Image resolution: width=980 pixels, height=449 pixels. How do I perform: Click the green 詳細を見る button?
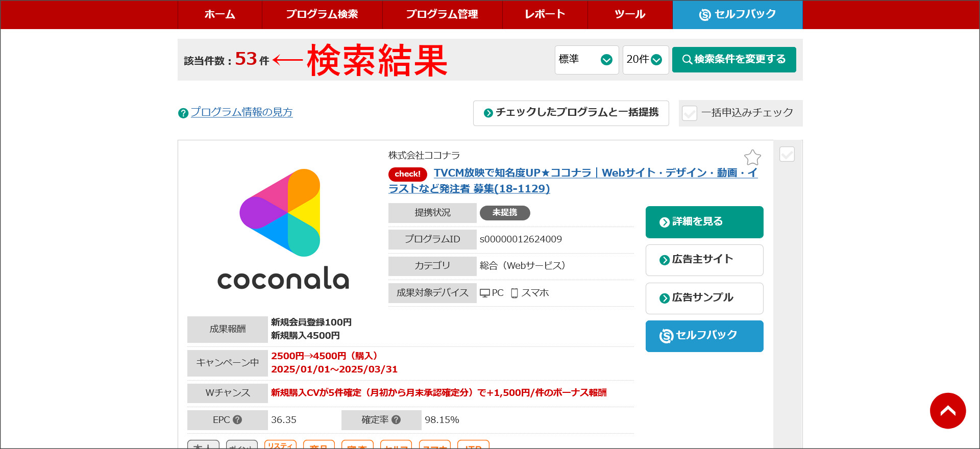[704, 222]
